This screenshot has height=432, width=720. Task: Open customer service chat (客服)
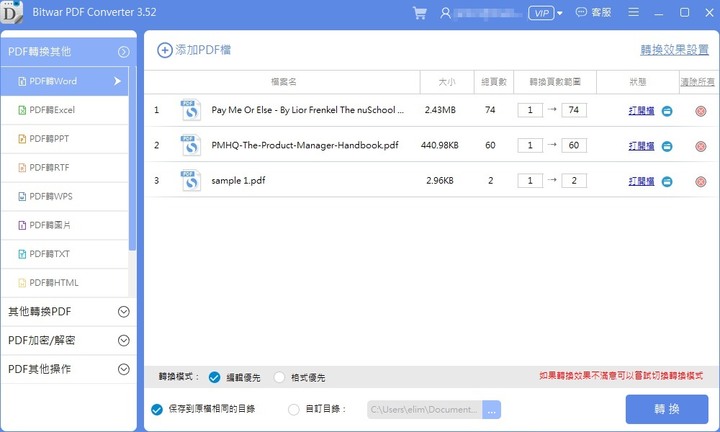(593, 12)
